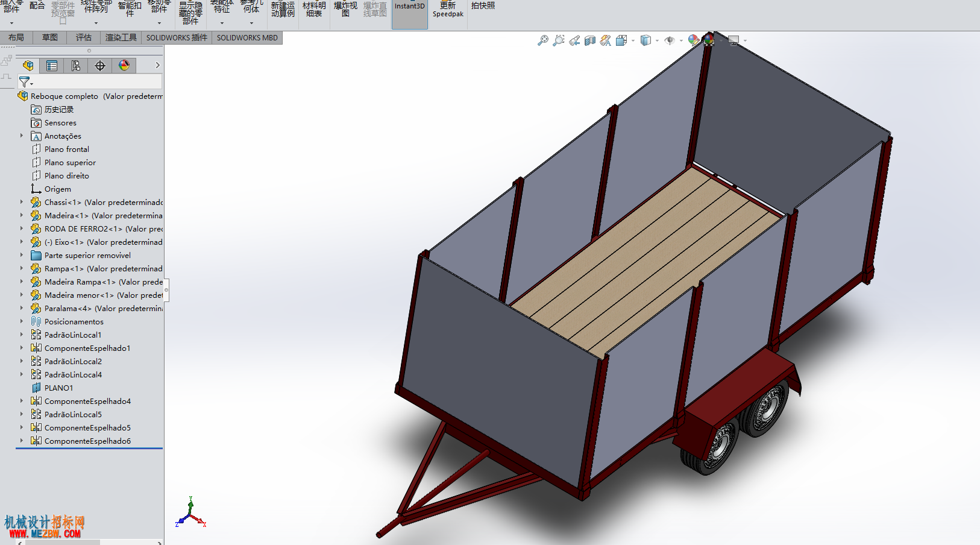980x545 pixels.
Task: Expand the Madeira<1> component
Action: coord(22,215)
